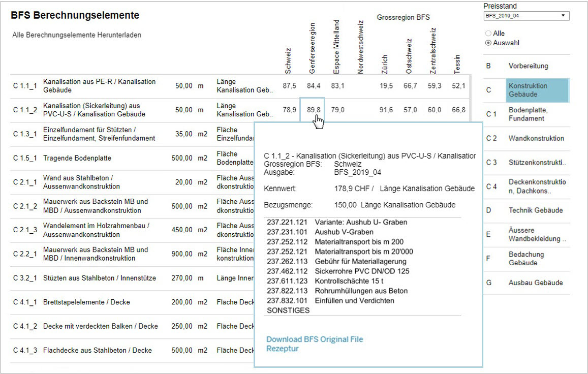Open C 3 Stützenkonstruktion category
The width and height of the screenshot is (588, 374).
coord(527,163)
